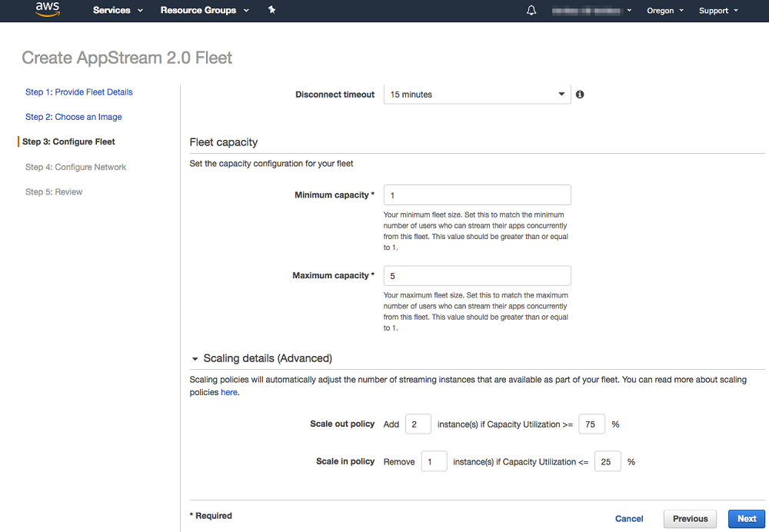Open the Support menu
Viewport: 769px width, 532px height.
718,10
